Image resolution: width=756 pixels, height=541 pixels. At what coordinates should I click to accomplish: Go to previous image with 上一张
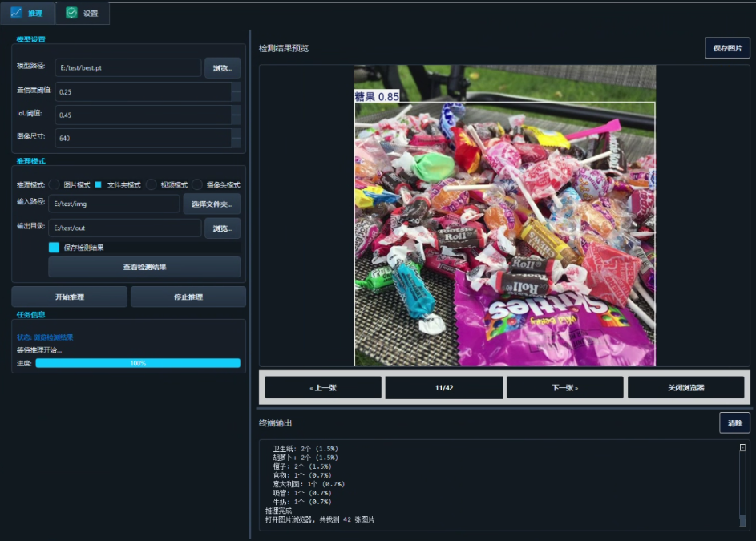(323, 388)
